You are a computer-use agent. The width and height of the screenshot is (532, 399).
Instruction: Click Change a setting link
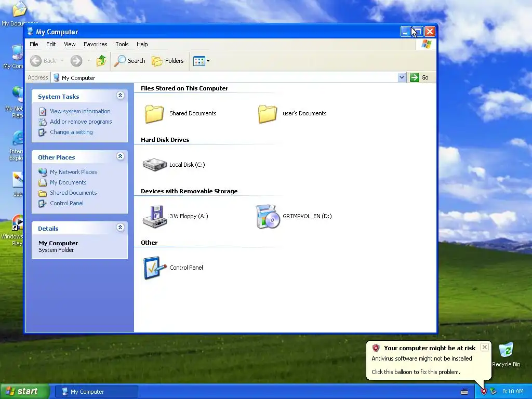pos(71,132)
